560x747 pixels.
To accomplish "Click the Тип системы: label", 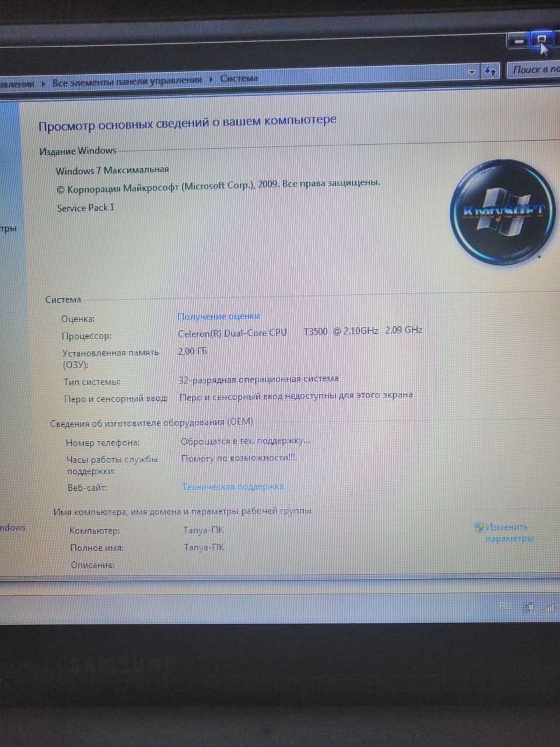I will coord(92,382).
